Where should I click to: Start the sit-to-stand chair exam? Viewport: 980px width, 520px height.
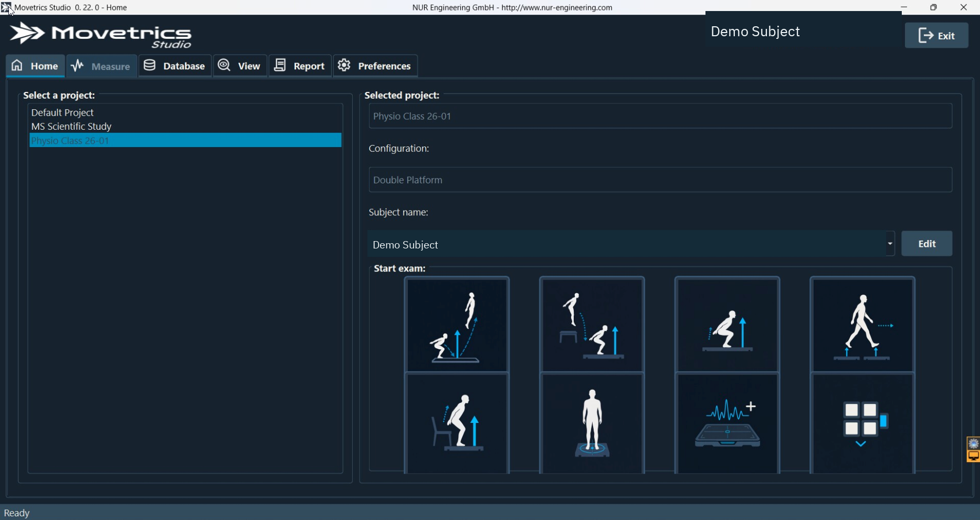456,424
